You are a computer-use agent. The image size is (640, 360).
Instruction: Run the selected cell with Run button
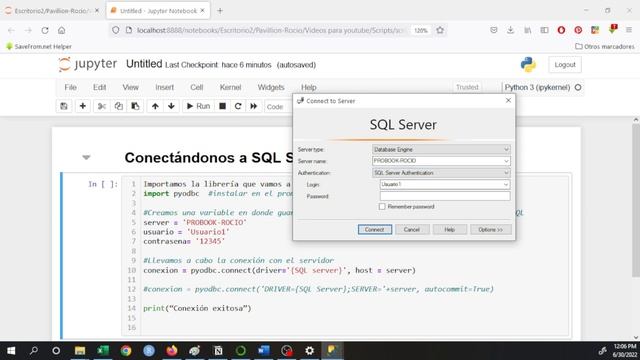pos(198,106)
